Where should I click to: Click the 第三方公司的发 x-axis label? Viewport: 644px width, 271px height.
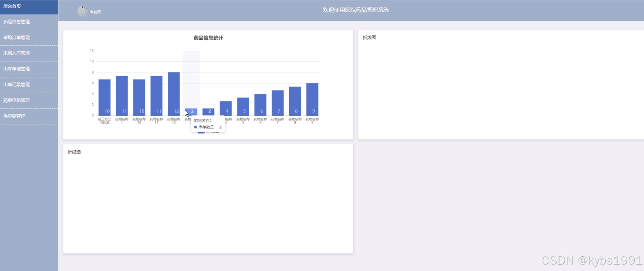[x=104, y=121]
